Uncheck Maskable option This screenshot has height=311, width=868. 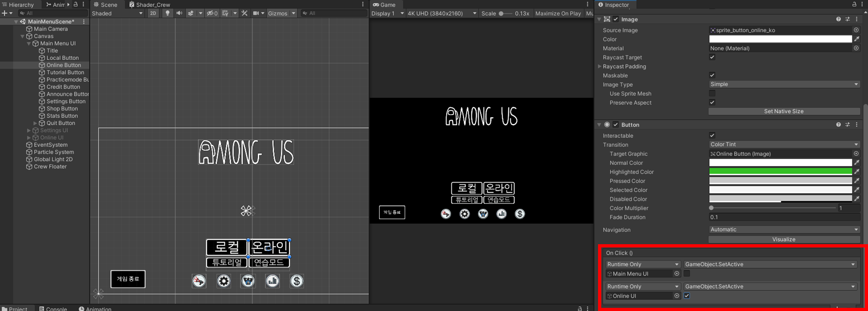pos(712,75)
